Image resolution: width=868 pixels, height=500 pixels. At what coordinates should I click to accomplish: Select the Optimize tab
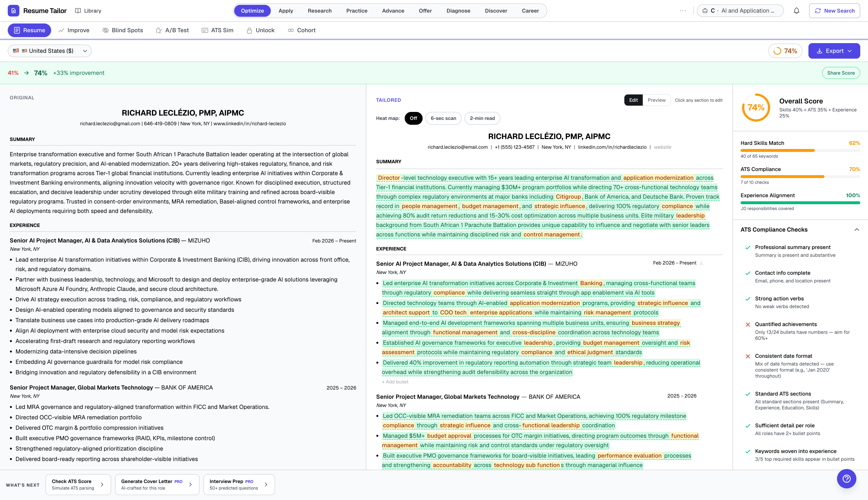(252, 11)
